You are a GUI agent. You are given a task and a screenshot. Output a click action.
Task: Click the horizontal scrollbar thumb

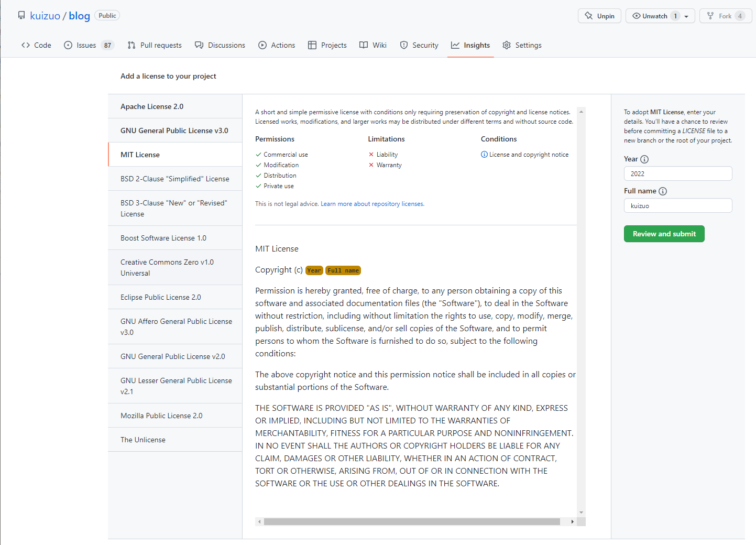coord(412,521)
